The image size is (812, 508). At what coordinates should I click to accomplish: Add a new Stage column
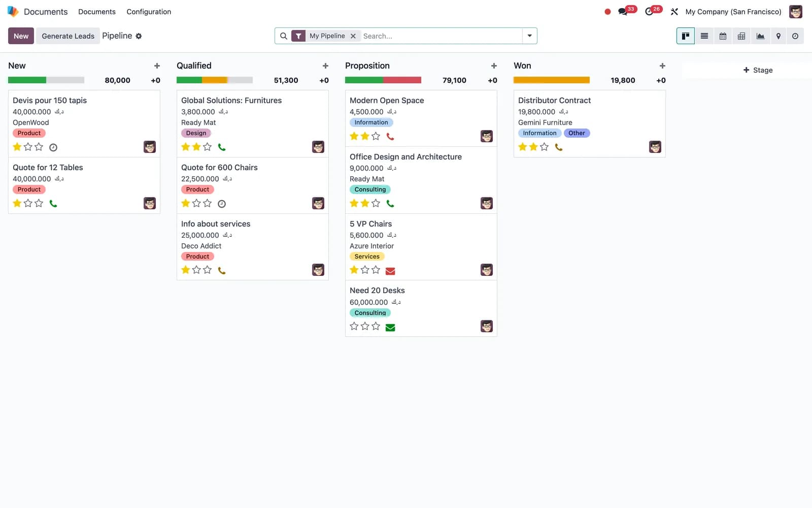click(758, 70)
